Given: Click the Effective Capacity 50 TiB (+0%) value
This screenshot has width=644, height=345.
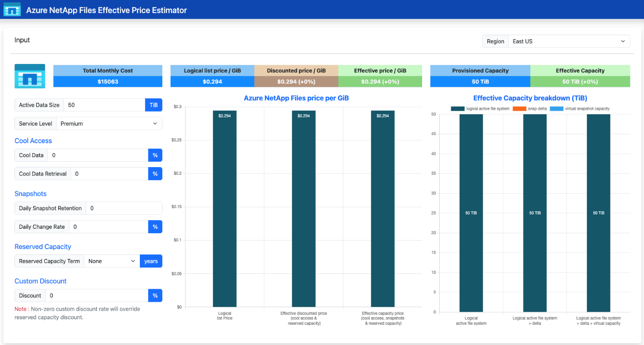Looking at the screenshot, I should pos(580,82).
